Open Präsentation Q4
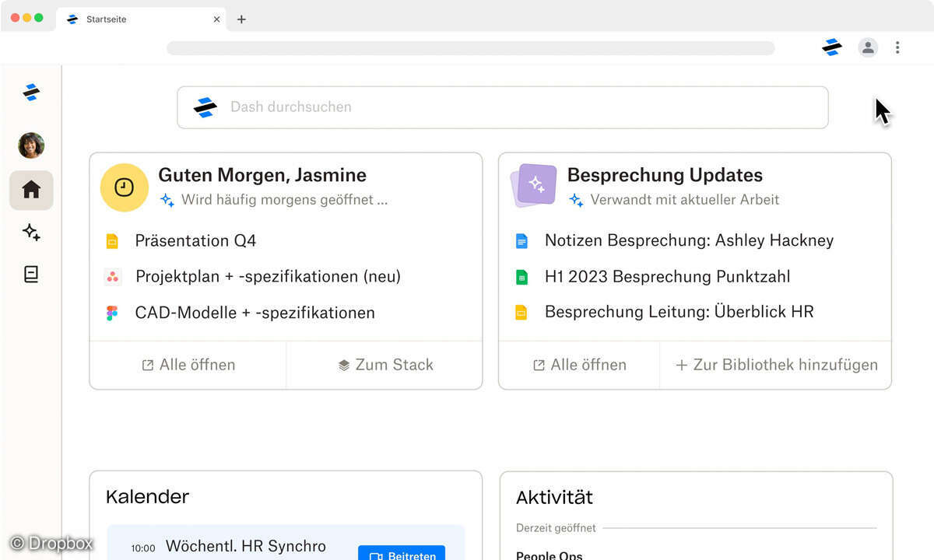 pos(195,241)
